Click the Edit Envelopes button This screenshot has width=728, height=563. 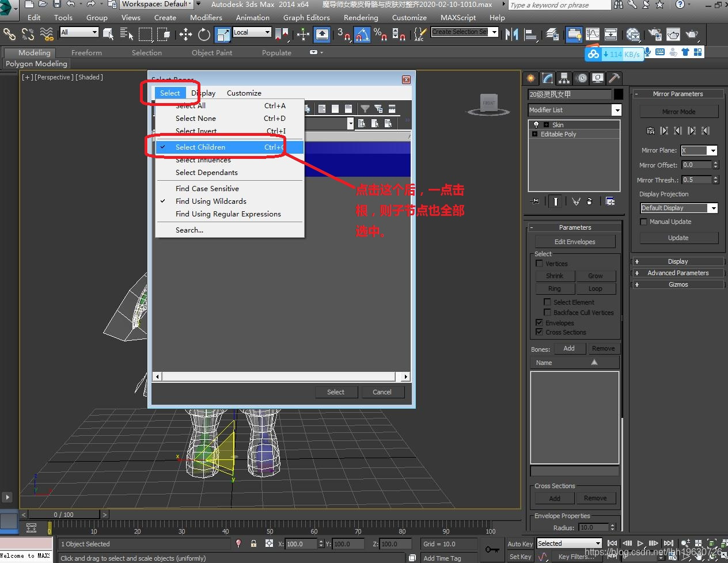(575, 242)
